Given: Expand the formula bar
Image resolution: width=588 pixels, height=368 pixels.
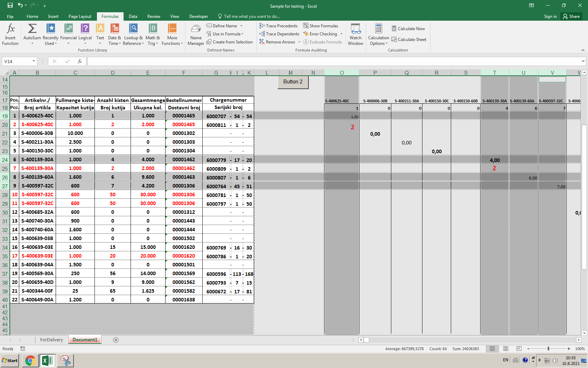Looking at the screenshot, I should coord(583,61).
